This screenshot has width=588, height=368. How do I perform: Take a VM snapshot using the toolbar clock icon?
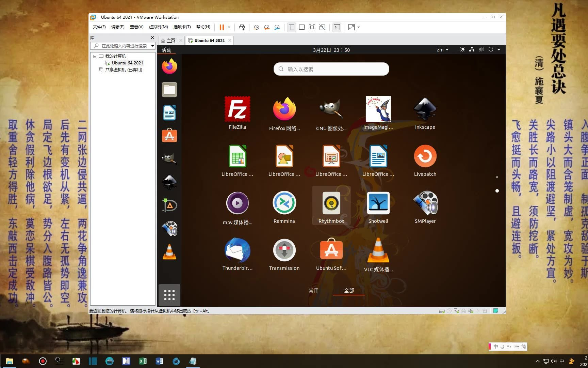(256, 27)
